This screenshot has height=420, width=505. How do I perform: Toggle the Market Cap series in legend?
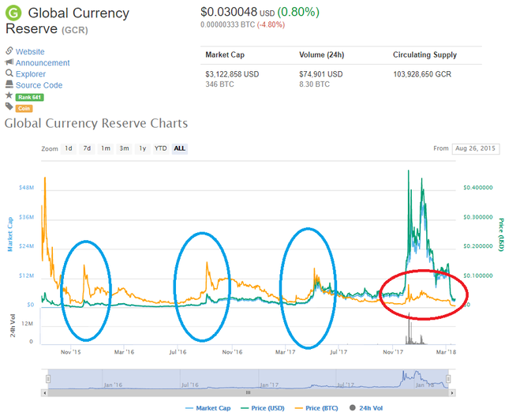tap(208, 408)
